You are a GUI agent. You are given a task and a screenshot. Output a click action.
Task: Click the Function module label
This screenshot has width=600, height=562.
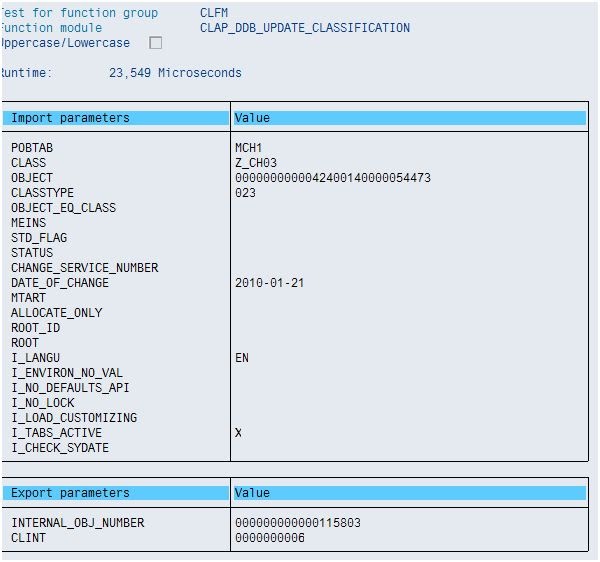point(51,28)
